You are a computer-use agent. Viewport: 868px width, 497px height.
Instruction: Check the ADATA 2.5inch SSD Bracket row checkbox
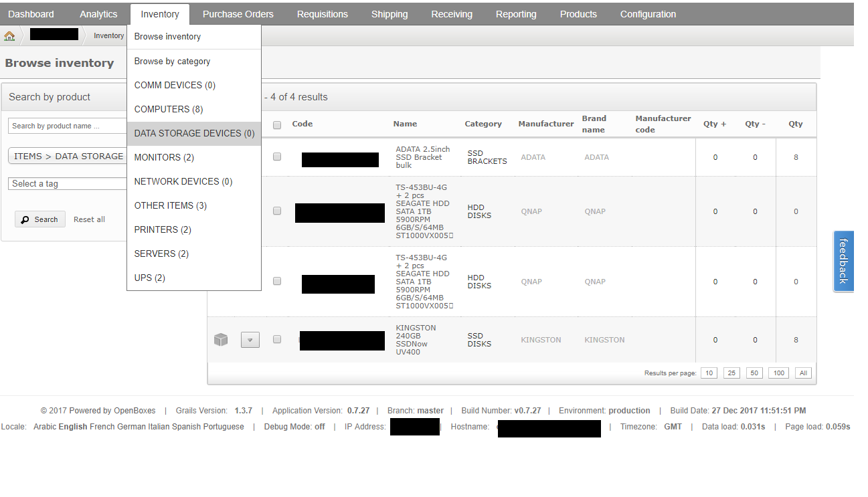tap(277, 157)
